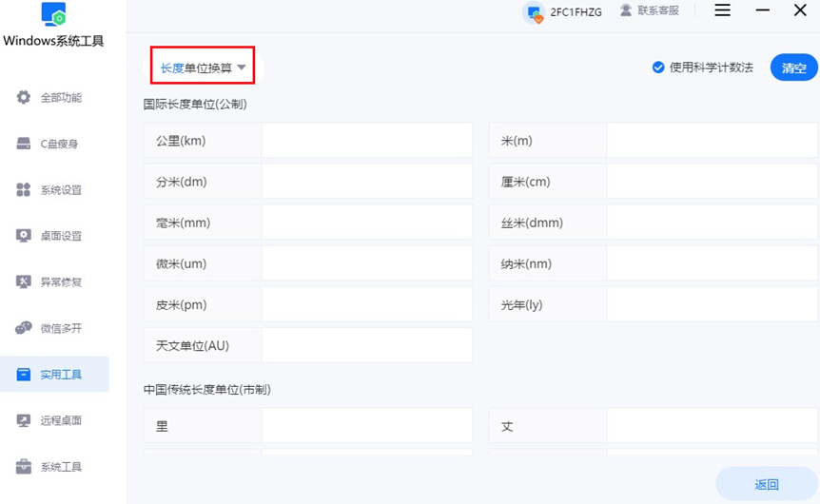The width and height of the screenshot is (820, 504).
Task: Select the 微米(um) input field
Action: [x=366, y=263]
